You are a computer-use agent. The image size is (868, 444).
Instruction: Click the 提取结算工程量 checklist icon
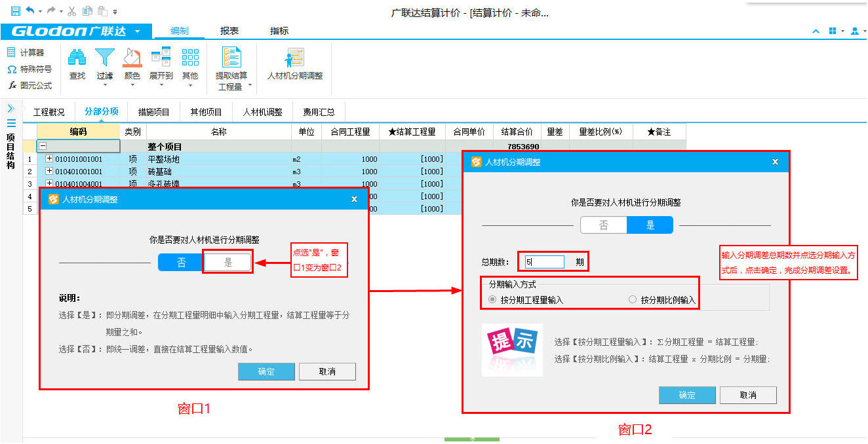[x=231, y=58]
